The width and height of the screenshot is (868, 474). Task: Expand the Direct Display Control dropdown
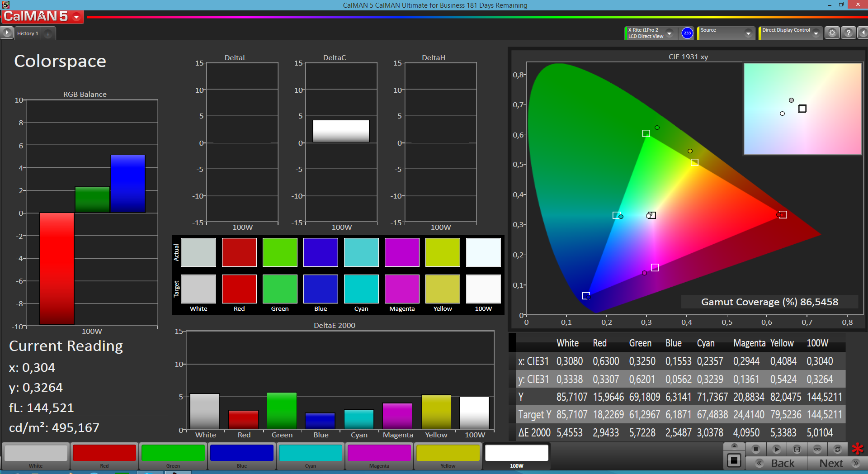(x=816, y=33)
